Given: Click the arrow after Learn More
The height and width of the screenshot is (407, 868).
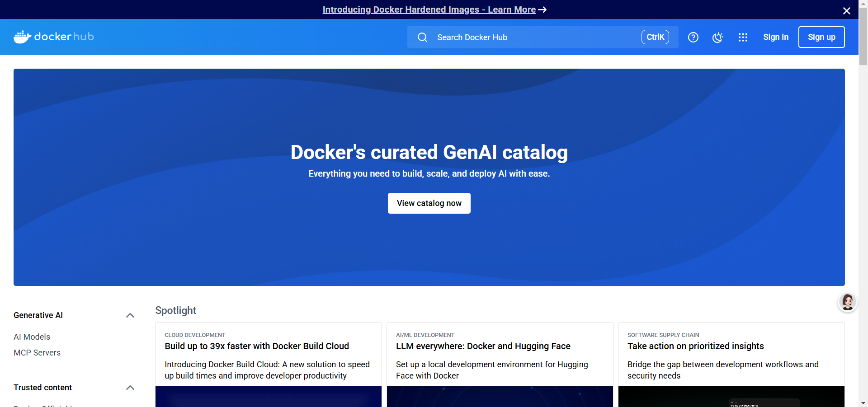Looking at the screenshot, I should coord(542,9).
